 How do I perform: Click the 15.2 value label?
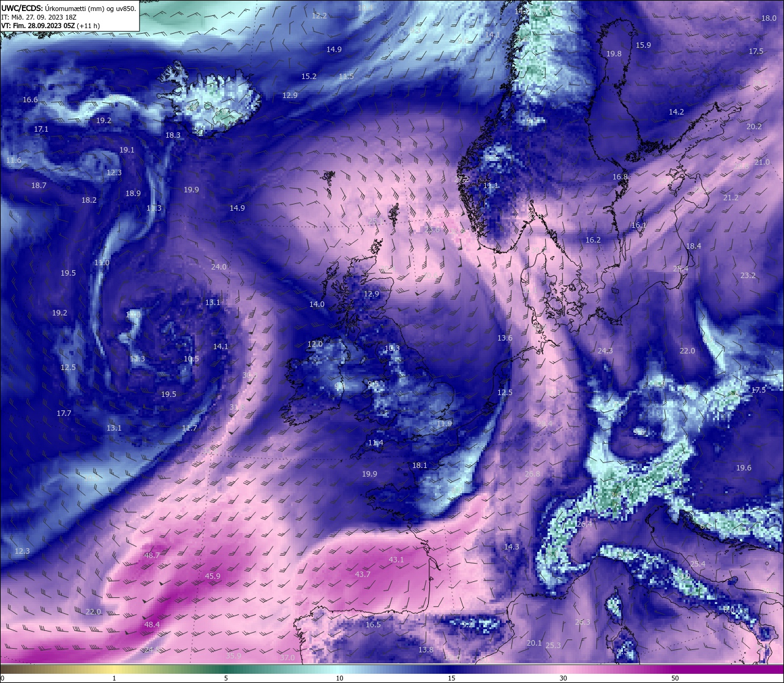309,77
